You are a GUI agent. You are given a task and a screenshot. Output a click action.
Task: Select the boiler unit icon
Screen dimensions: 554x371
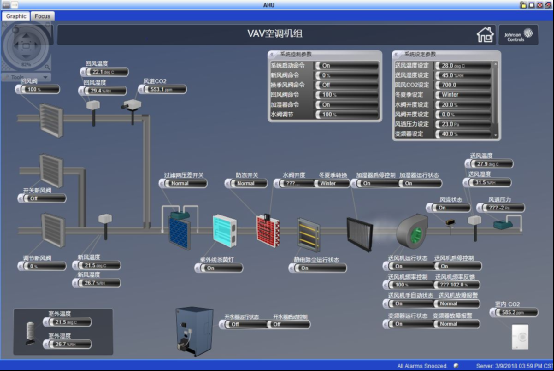point(194,331)
